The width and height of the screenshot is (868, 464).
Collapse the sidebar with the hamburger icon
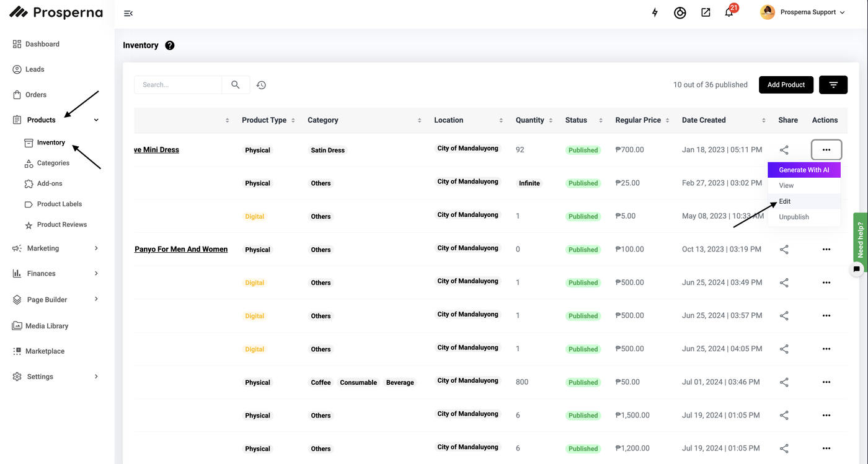128,13
